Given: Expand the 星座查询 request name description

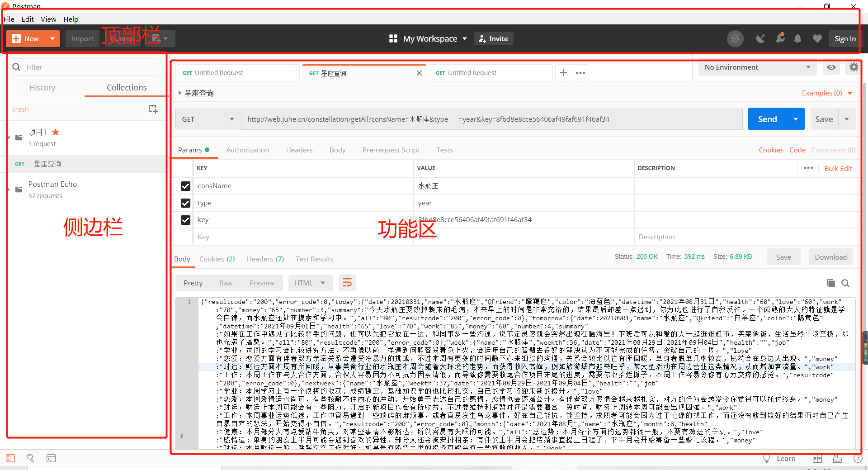Looking at the screenshot, I should tap(180, 93).
